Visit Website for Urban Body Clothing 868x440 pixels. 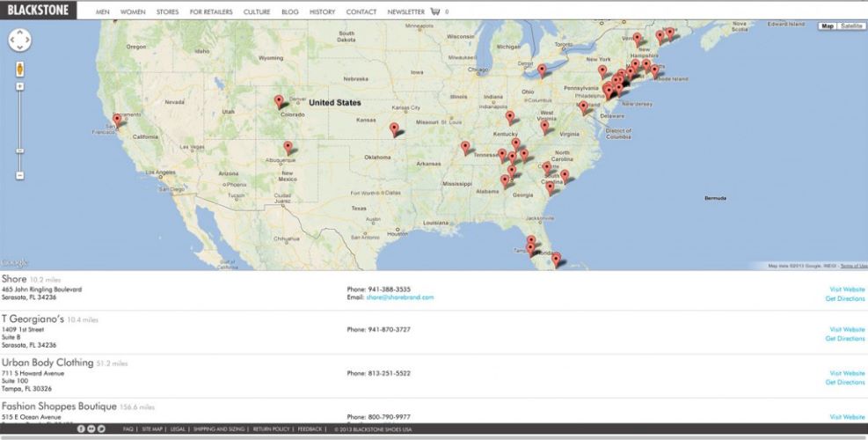pyautogui.click(x=847, y=373)
